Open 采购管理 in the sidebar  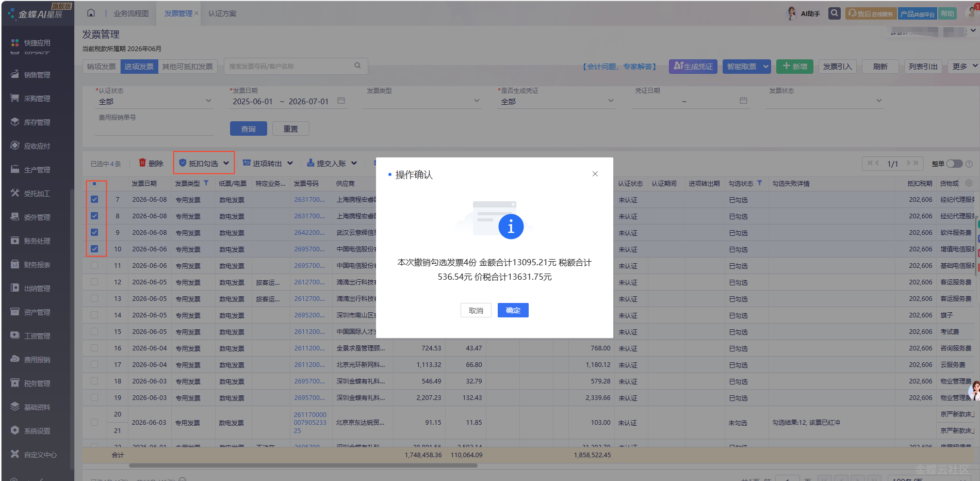[37, 99]
